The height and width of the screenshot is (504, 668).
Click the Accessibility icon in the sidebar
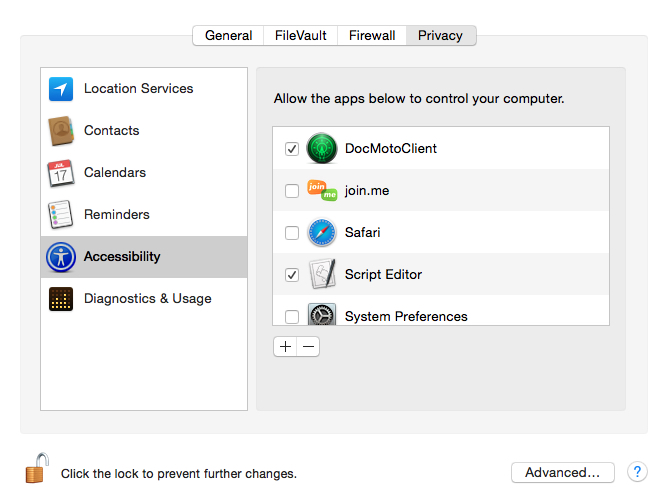click(x=61, y=257)
